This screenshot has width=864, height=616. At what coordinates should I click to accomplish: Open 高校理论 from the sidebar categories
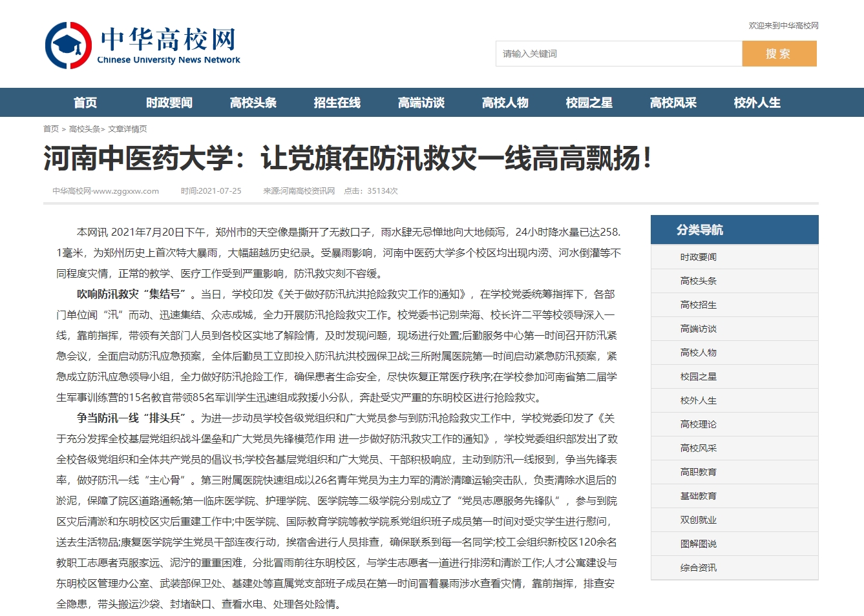pyautogui.click(x=698, y=424)
